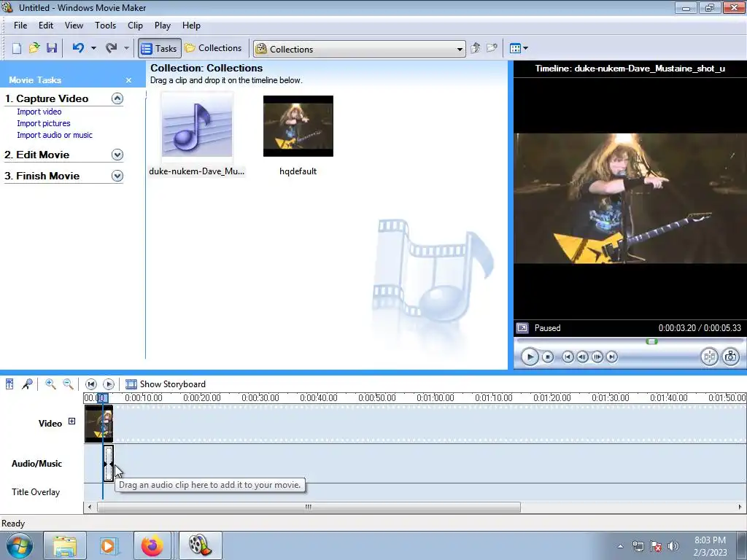Screen dimensions: 747x560
Task: Click the Redo toolbar icon
Action: 112,48
